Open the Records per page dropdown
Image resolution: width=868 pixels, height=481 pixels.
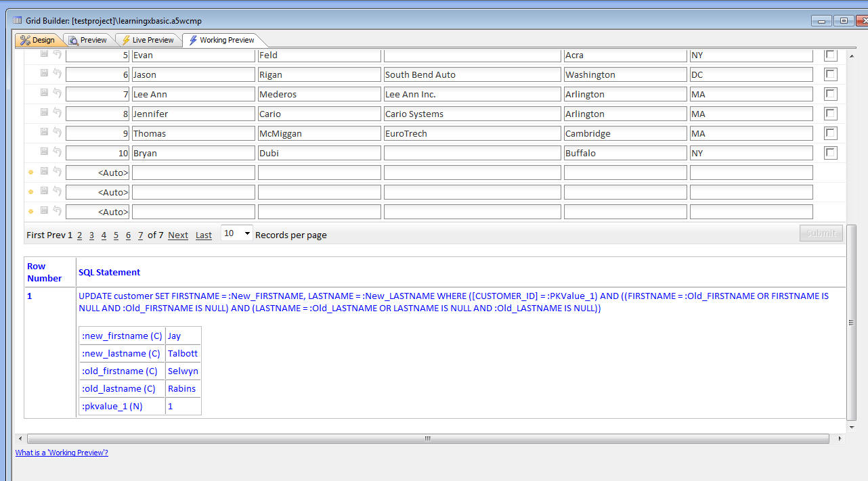(x=237, y=233)
